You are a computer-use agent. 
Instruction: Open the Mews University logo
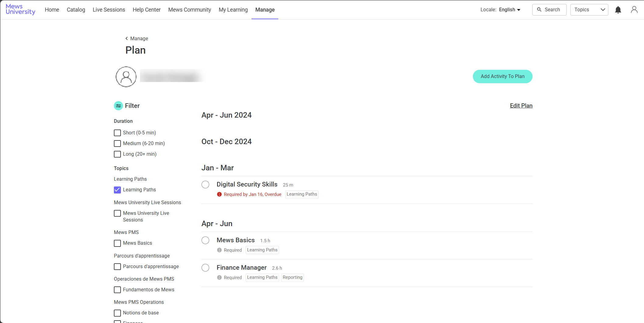(x=20, y=9)
